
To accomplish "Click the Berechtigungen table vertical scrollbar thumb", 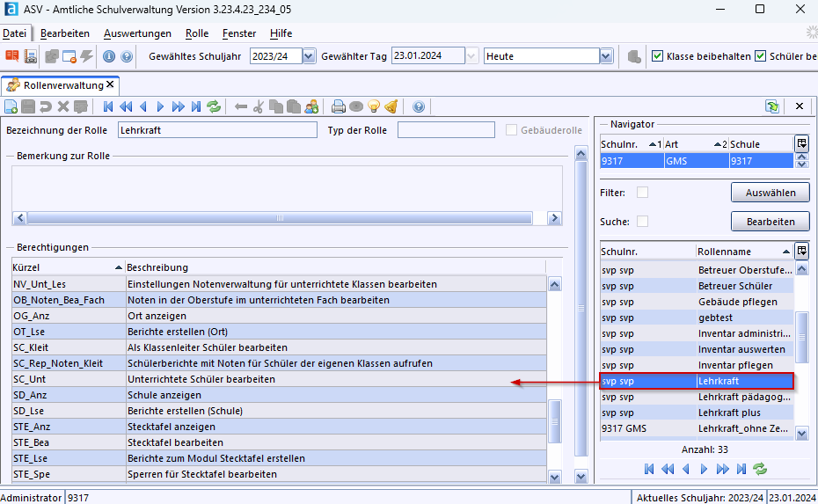I will pos(554,421).
